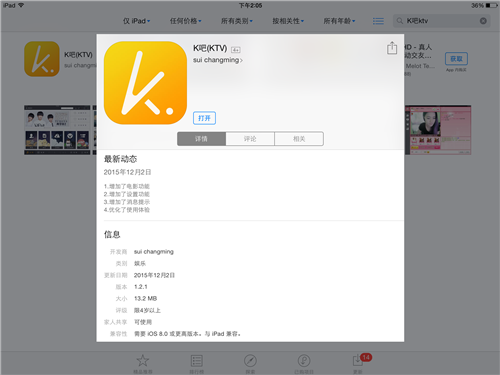Tap the 打开 open button

click(204, 118)
